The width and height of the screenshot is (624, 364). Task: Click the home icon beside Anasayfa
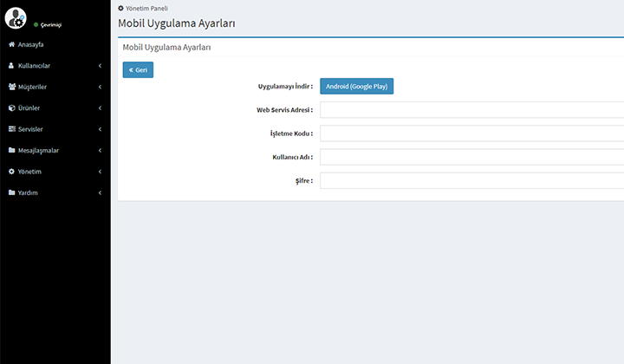11,44
